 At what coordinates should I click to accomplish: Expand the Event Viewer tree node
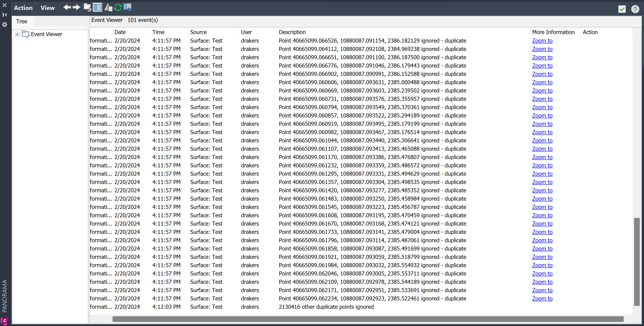(x=17, y=34)
